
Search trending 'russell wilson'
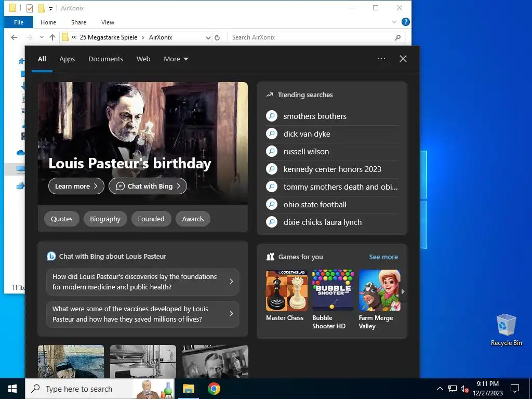332,152
